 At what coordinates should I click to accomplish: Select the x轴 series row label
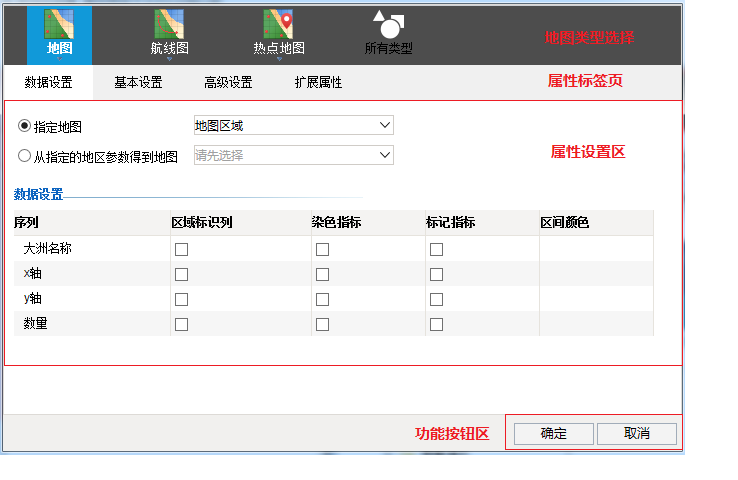tap(32, 273)
